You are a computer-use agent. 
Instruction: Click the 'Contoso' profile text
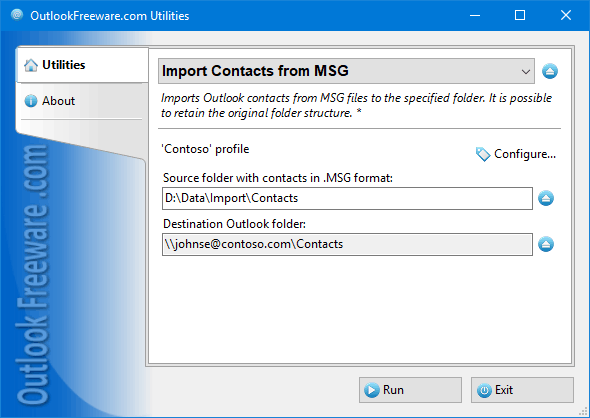click(205, 149)
